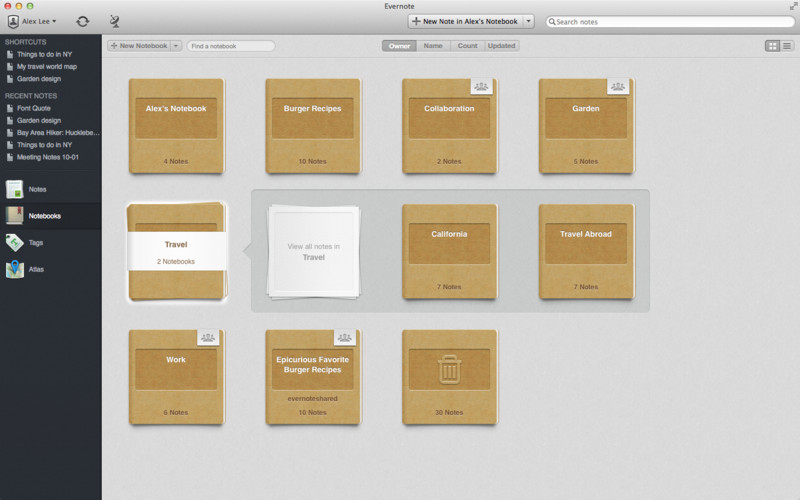The height and width of the screenshot is (500, 800).
Task: Sort notebooks by Count
Action: 467,46
